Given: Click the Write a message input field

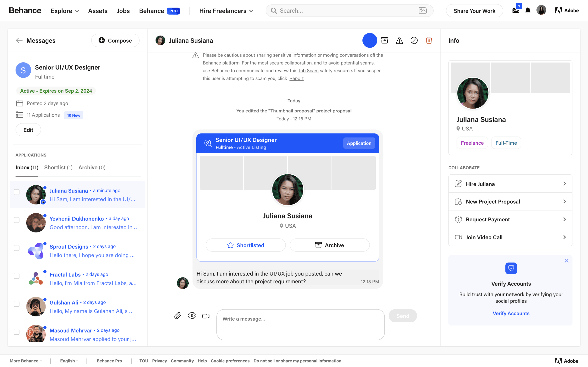Looking at the screenshot, I should coord(300,324).
